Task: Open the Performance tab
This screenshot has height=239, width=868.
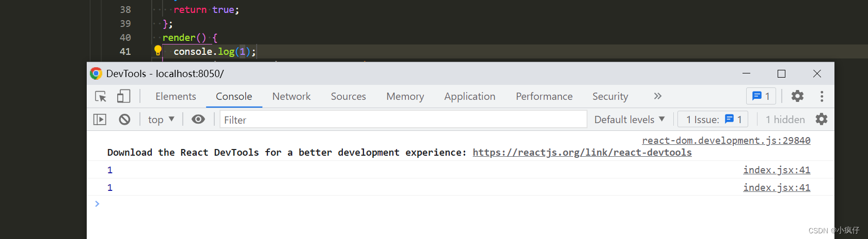Action: (x=544, y=96)
